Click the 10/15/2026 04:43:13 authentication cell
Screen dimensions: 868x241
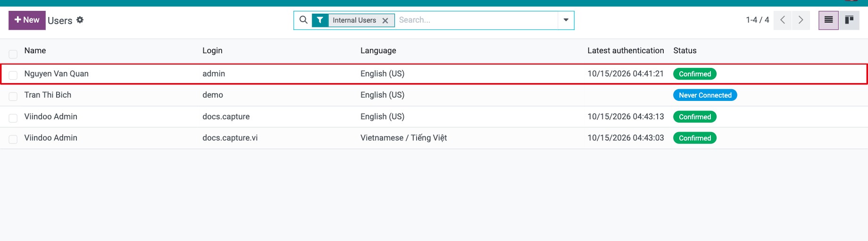[626, 116]
